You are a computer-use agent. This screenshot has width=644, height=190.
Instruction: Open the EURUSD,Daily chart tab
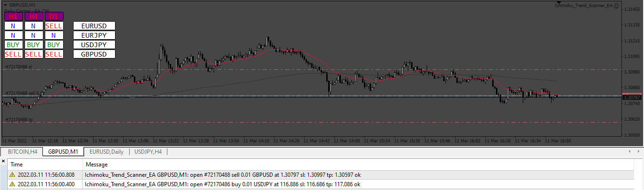pos(107,152)
